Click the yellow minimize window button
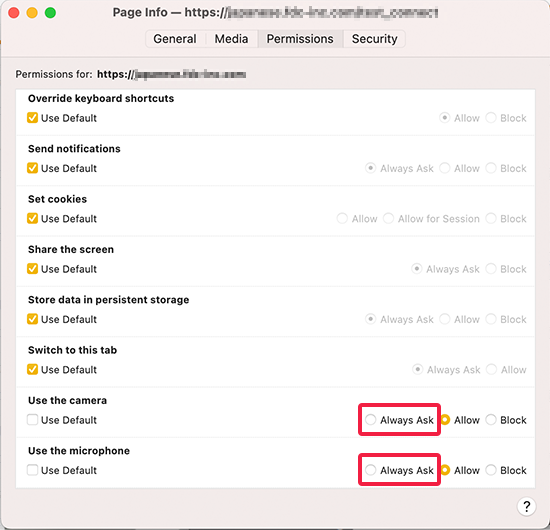Image resolution: width=550 pixels, height=530 pixels. (32, 13)
